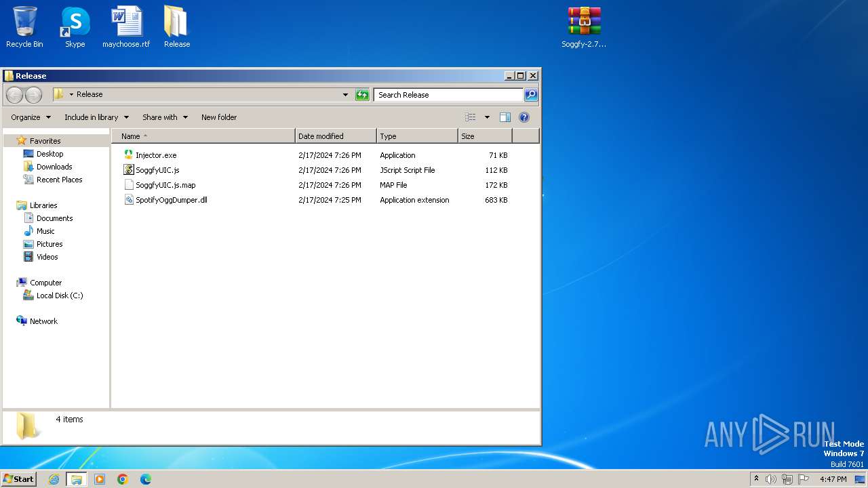Click the search magnifier button
This screenshot has width=868, height=488.
click(x=531, y=95)
